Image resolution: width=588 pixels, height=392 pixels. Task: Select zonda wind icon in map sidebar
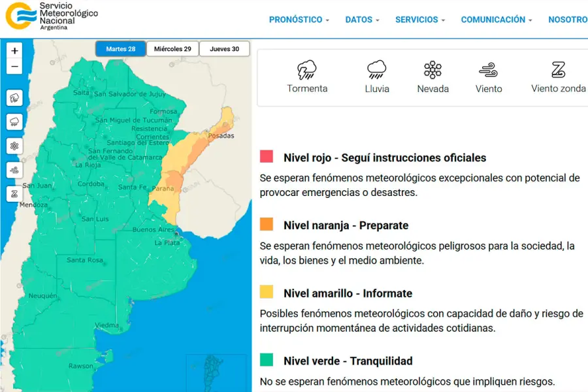pyautogui.click(x=14, y=194)
